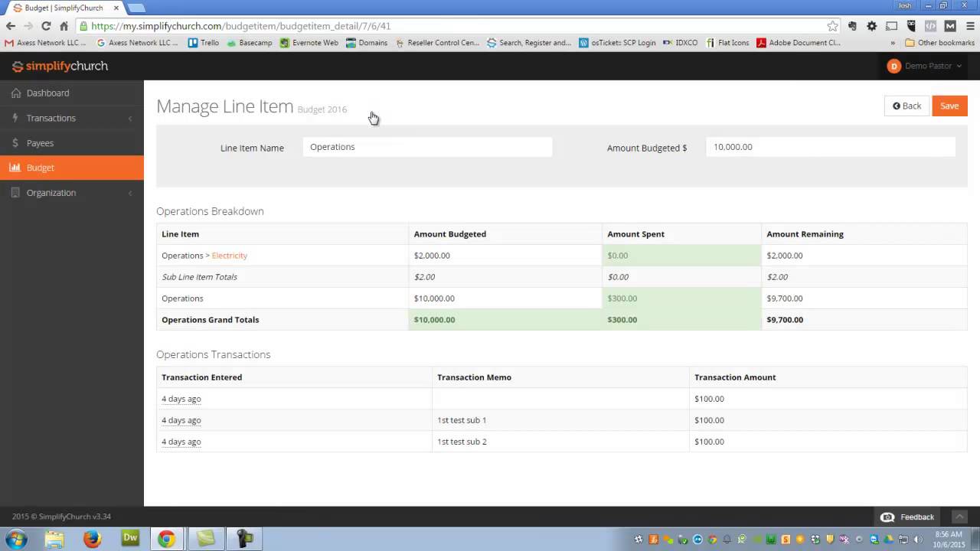Viewport: 980px width, 551px height.
Task: Edit the Line Item Name field
Action: pyautogui.click(x=427, y=147)
